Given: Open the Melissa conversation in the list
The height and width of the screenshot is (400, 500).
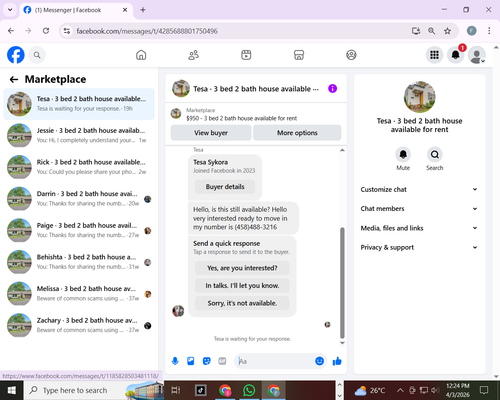Looking at the screenshot, I should coord(79,294).
